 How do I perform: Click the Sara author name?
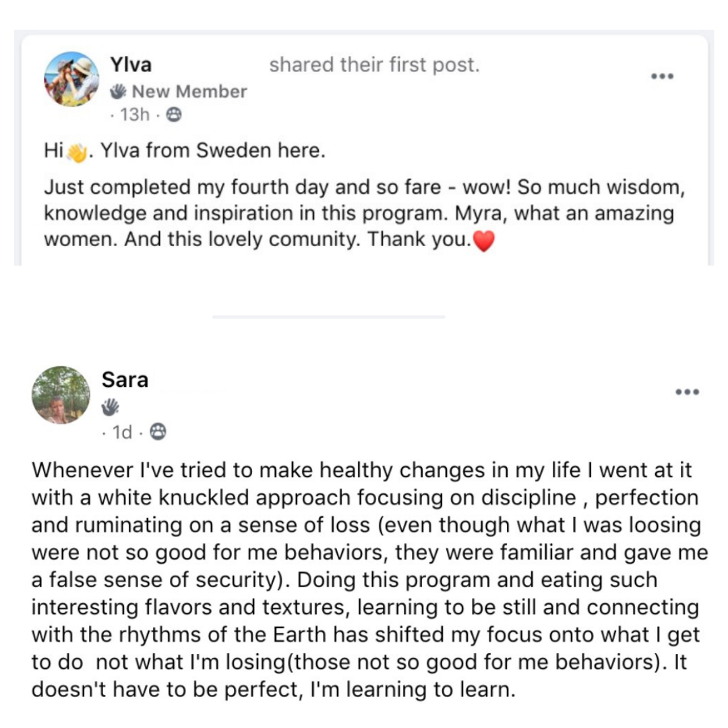[125, 380]
